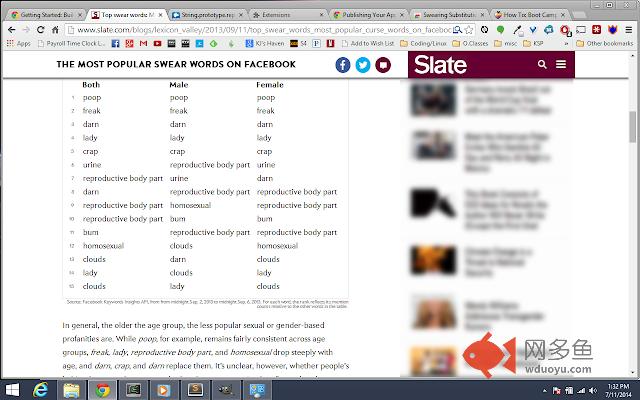Open the Add to Wish List bookmark
Screen dimensions: 640x400
368,43
